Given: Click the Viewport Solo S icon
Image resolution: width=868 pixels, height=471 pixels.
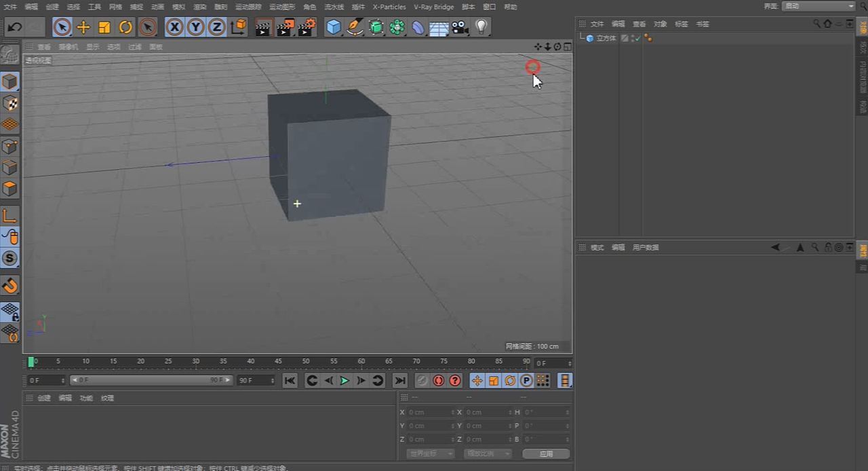Looking at the screenshot, I should [9, 258].
